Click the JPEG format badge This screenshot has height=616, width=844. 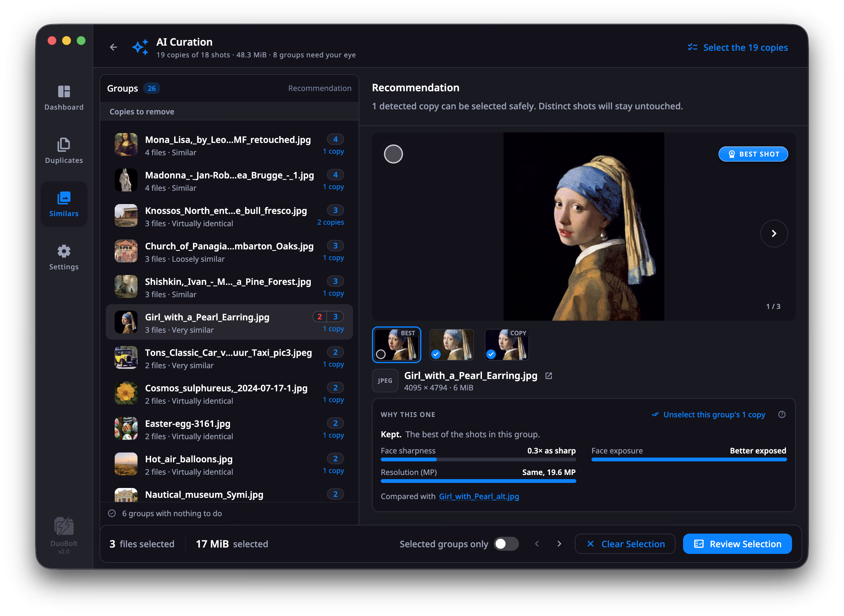pos(385,380)
